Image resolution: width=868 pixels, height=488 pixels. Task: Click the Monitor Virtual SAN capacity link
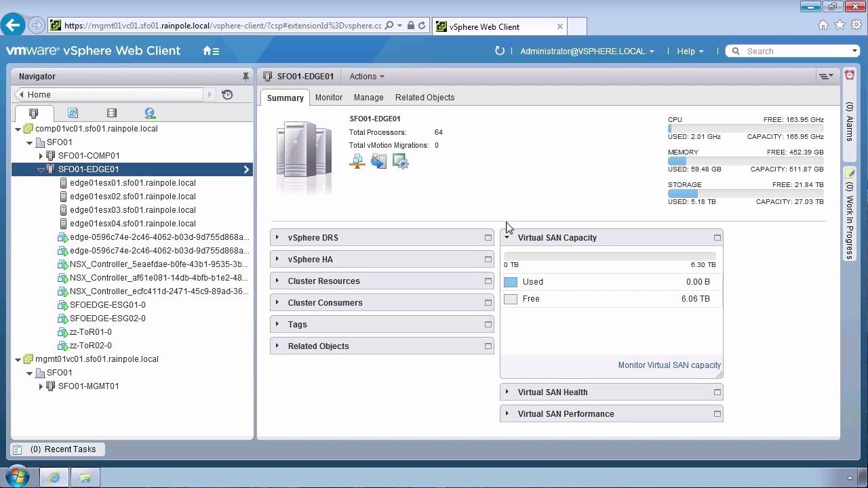click(669, 365)
